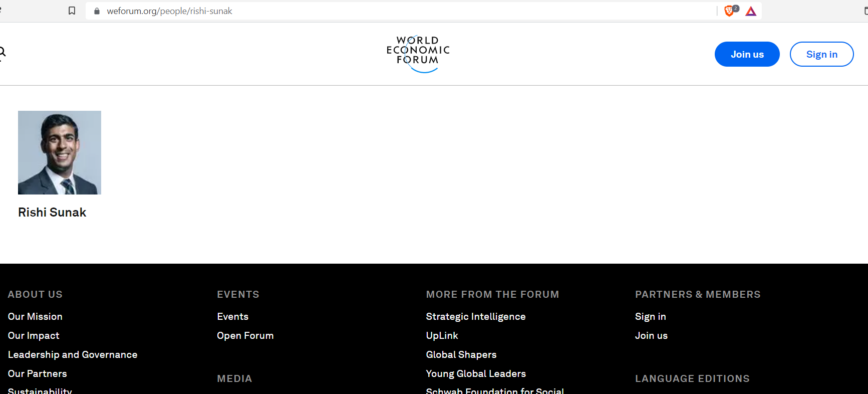Open Leadership and Governance link
868x394 pixels.
click(73, 354)
